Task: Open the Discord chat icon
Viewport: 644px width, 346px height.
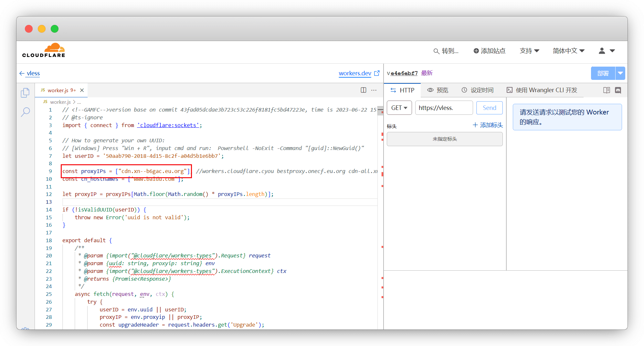Action: tap(618, 90)
